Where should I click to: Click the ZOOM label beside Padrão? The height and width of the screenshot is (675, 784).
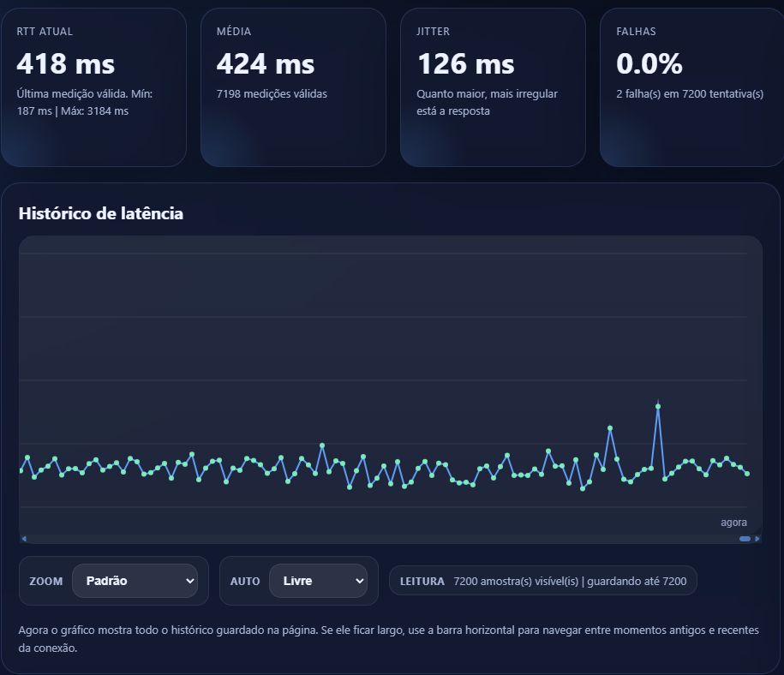pos(46,581)
